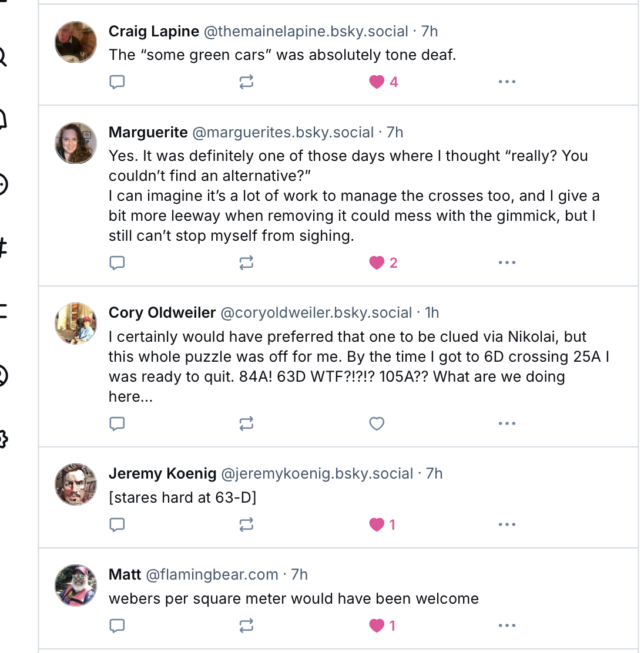Viewport: 644px width, 653px height.
Task: Reply to Jeremy Koenig's post
Action: [118, 524]
